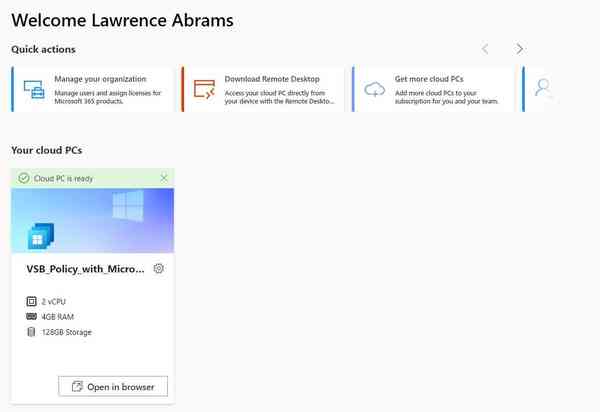Click the partially visible person icon card
Screen dimensions: 600x412
tap(541, 89)
